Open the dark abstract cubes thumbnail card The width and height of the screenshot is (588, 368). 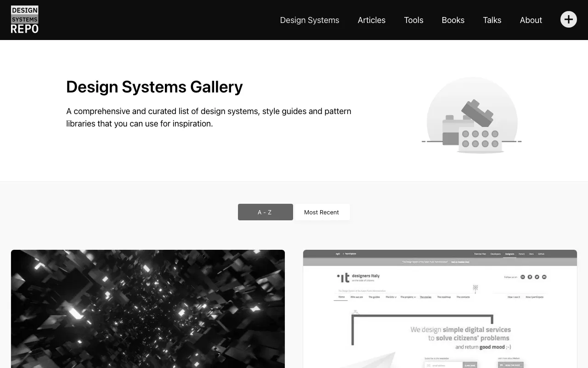pyautogui.click(x=148, y=309)
